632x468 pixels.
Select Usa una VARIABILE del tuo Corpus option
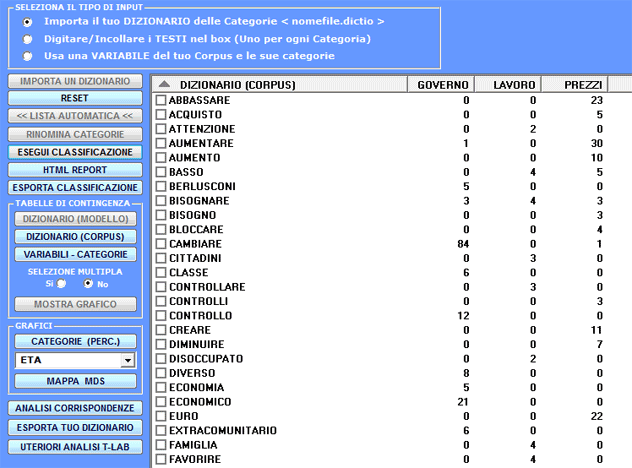27,56
